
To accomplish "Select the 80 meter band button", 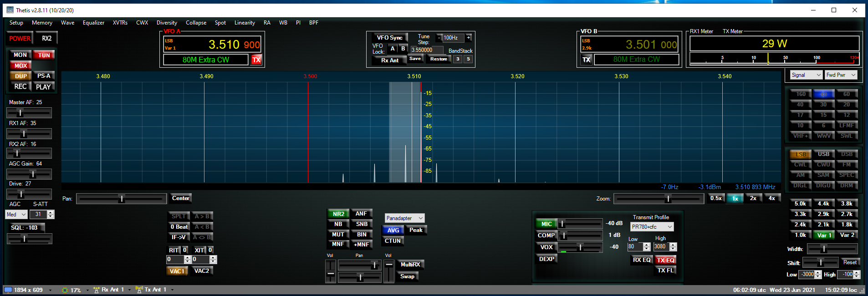I will 823,94.
